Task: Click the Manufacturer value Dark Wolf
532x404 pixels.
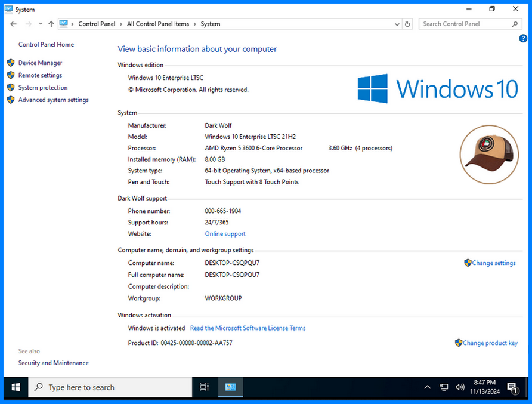Action: click(218, 125)
